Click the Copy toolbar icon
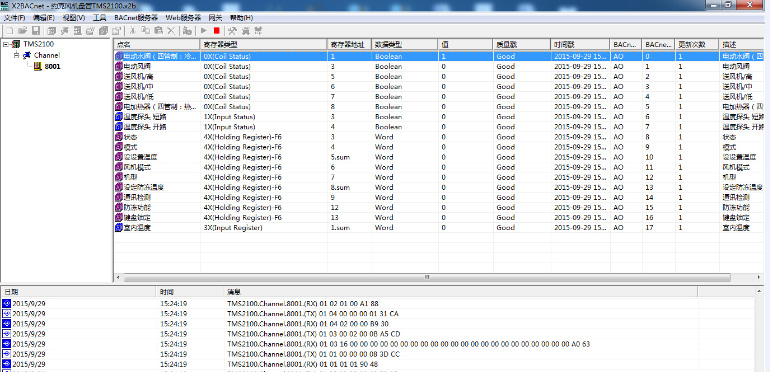Viewport: 770px width, 372px height. [145, 31]
